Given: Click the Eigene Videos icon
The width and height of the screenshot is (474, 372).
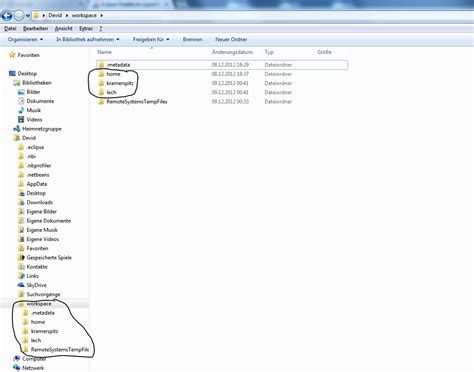Looking at the screenshot, I should point(21,239).
